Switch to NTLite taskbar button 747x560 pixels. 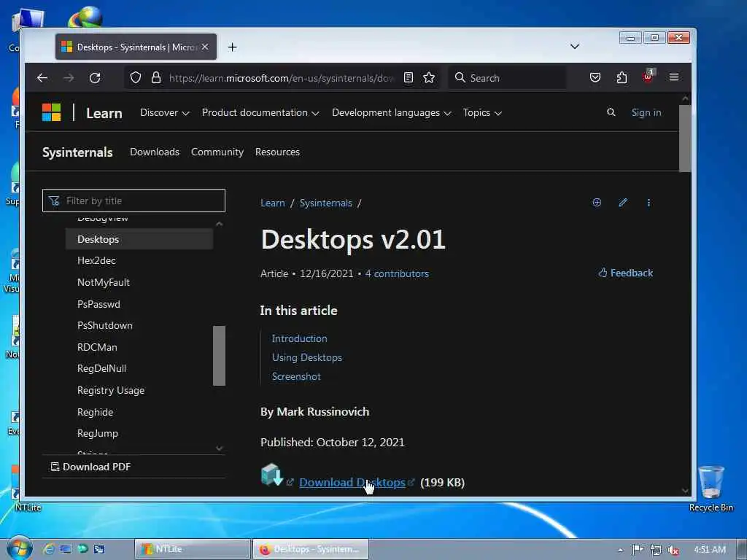(193, 549)
